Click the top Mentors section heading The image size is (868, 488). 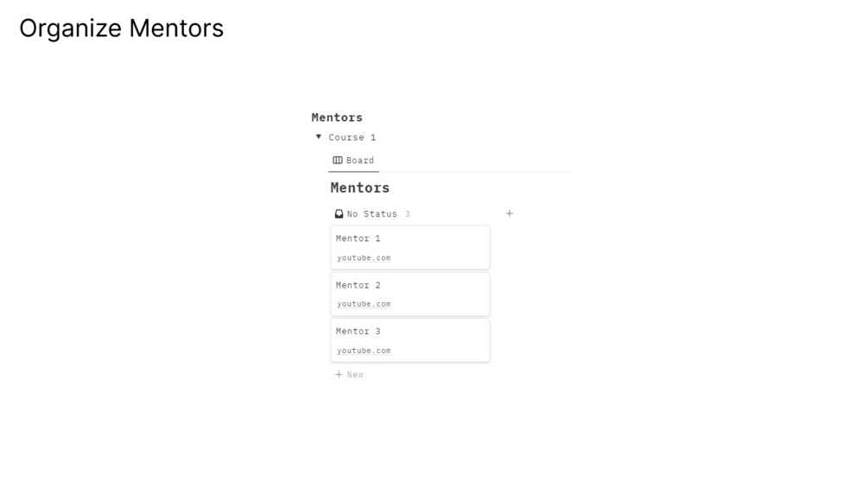[x=337, y=117]
